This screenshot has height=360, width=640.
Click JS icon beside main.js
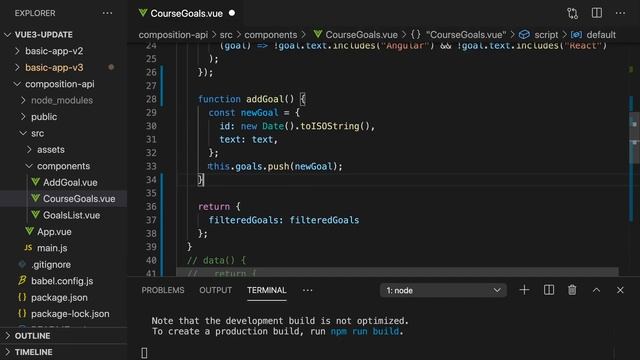[x=28, y=248]
